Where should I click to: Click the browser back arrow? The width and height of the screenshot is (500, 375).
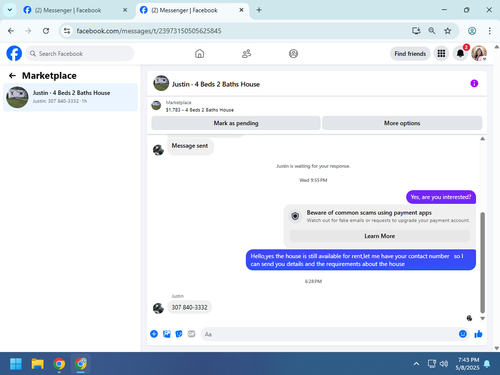tap(11, 31)
